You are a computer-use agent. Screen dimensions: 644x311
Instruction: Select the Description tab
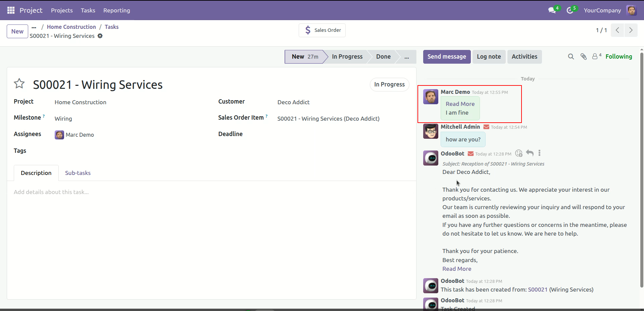point(36,173)
